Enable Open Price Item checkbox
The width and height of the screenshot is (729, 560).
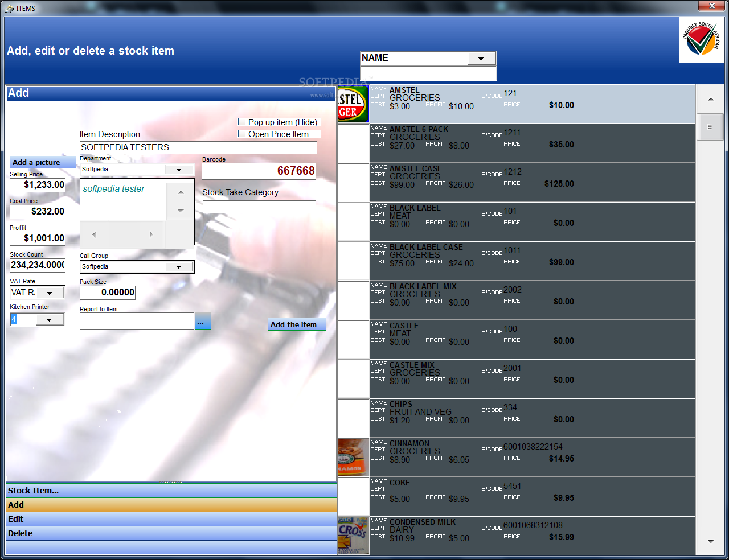pos(241,134)
